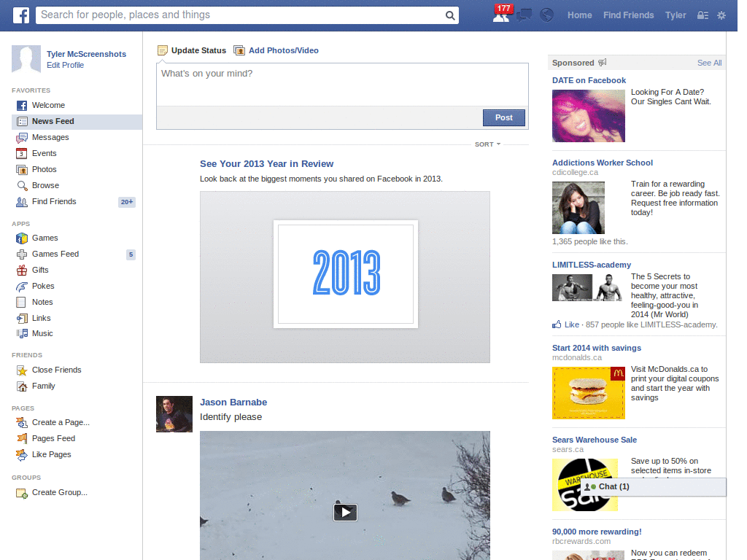This screenshot has width=747, height=560.
Task: Open DATE on Facebook ad title
Action: pos(589,80)
